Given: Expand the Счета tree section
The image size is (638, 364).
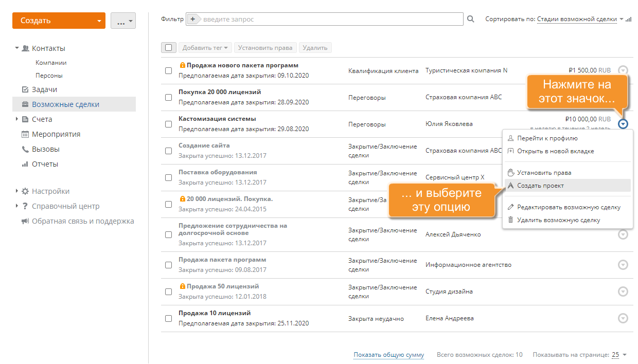Looking at the screenshot, I should (x=17, y=119).
